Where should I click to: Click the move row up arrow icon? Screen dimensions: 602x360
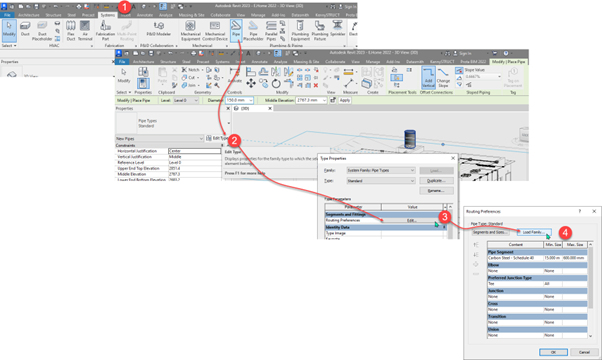tap(476, 245)
